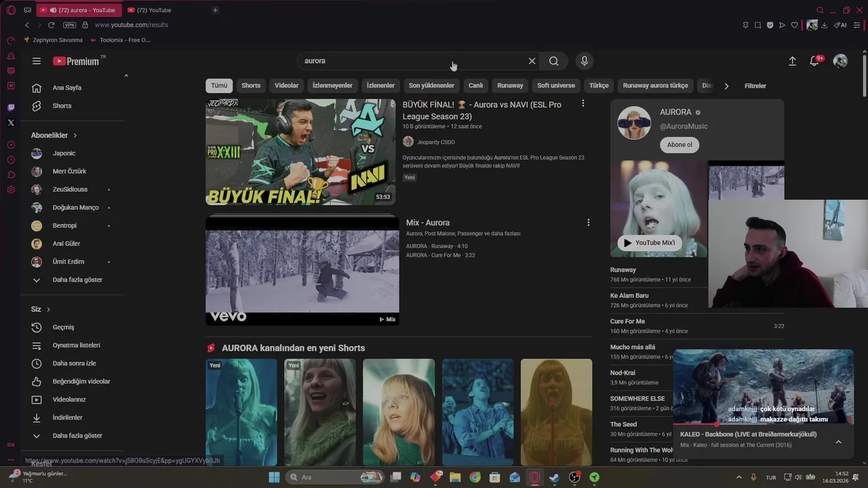This screenshot has width=868, height=488.
Task: Clear the search text with X icon
Action: tap(532, 61)
